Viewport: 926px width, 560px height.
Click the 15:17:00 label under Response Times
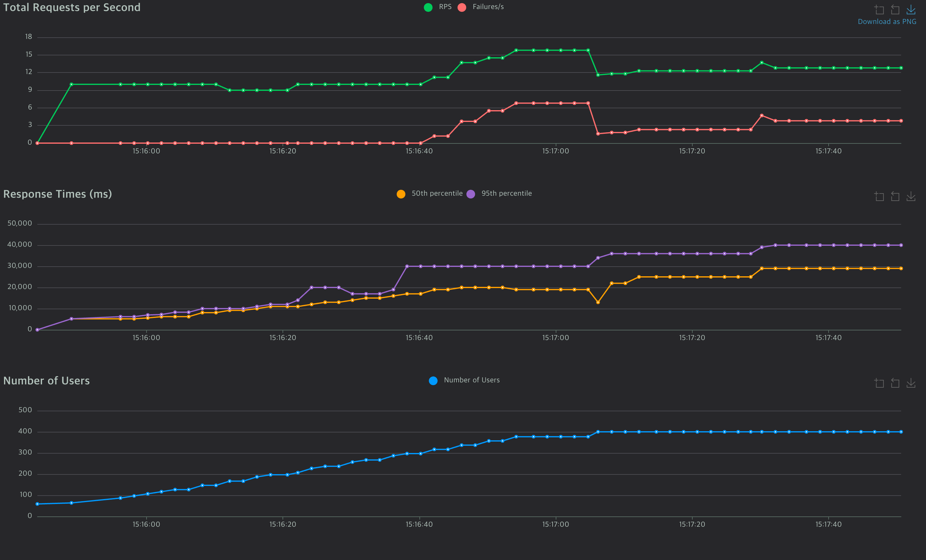click(555, 338)
